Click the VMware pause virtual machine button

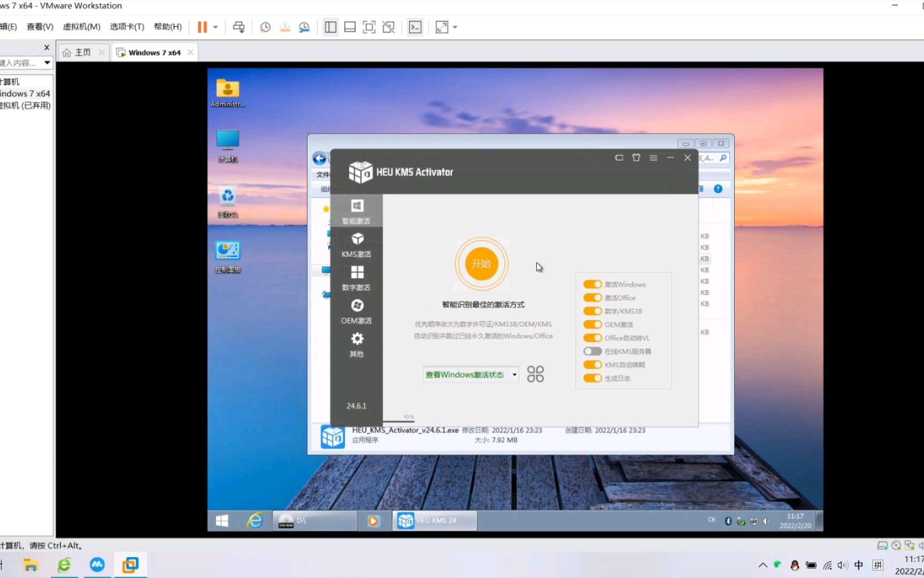[202, 27]
